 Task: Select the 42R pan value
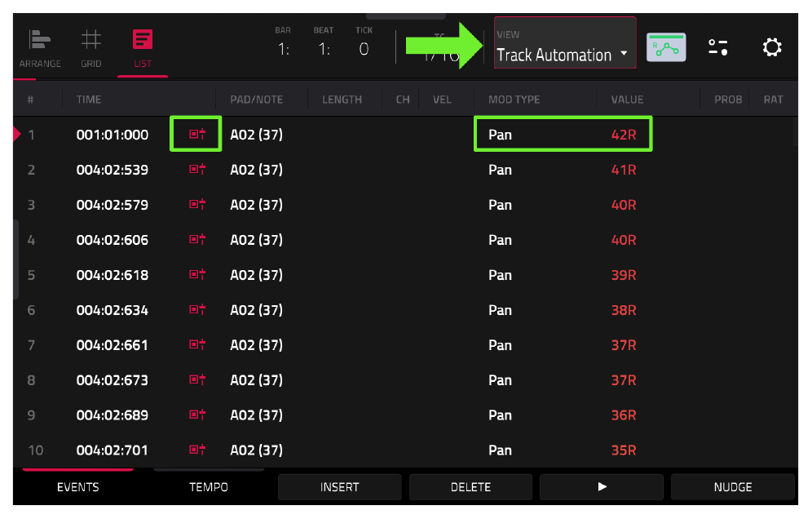[x=624, y=135]
